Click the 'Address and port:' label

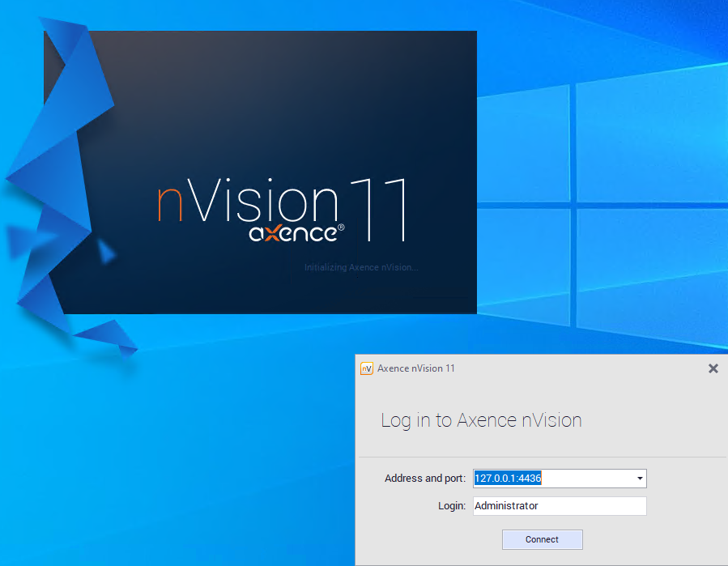click(x=424, y=479)
